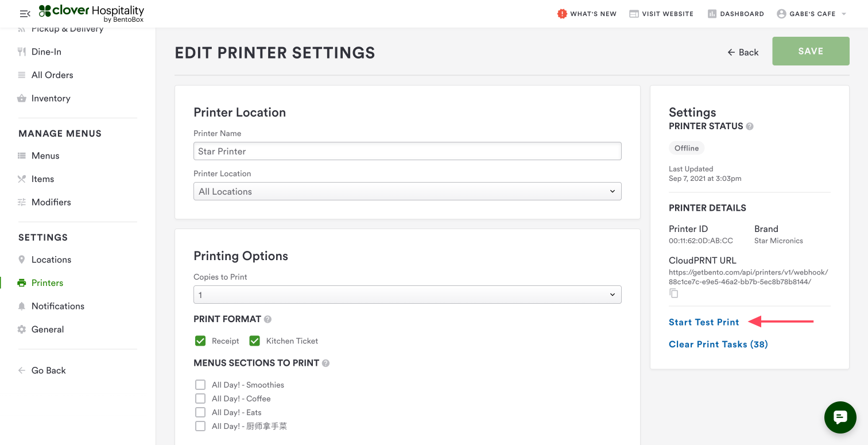Collapse sidebar using hamburger menu icon
The width and height of the screenshot is (868, 445).
click(25, 14)
